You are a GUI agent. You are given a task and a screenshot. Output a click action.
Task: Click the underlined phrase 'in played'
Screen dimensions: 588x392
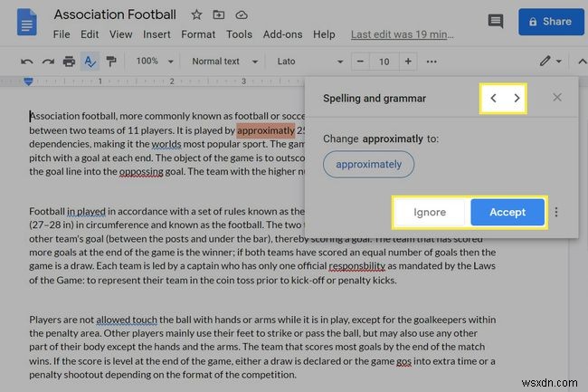(x=86, y=212)
